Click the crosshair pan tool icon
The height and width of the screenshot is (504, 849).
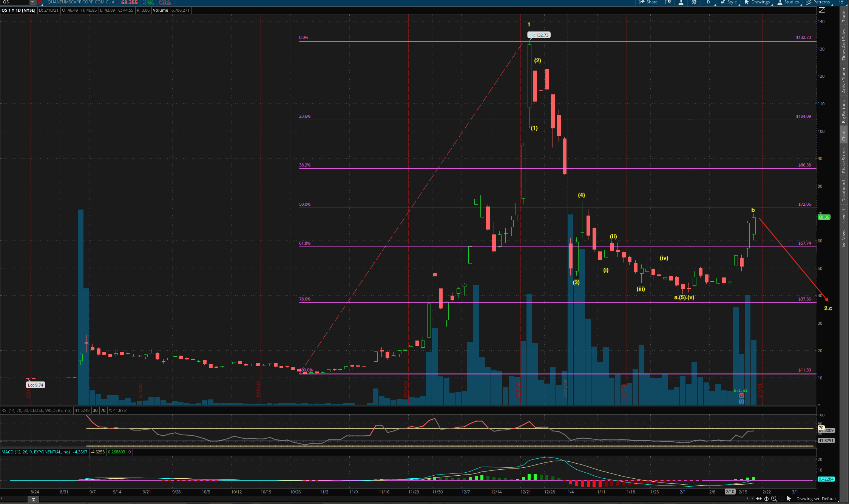coord(766,499)
